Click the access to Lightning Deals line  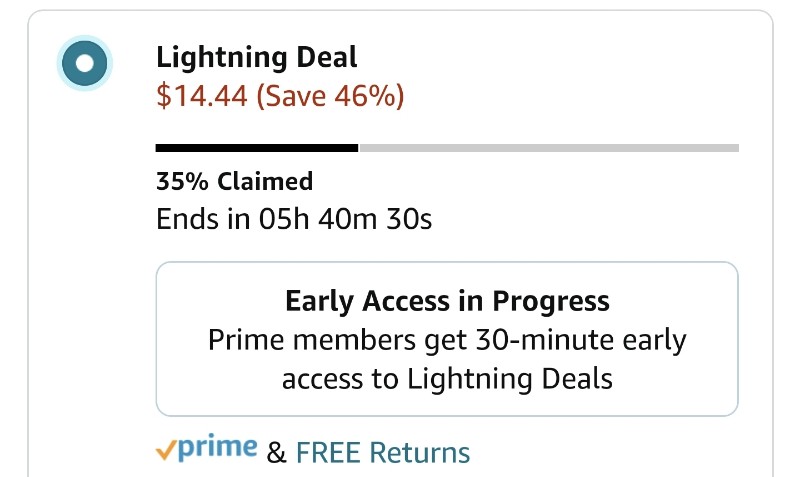447,379
